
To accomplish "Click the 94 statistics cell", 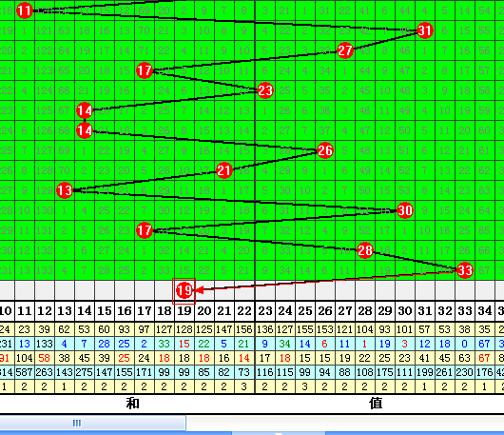I will click(324, 372).
